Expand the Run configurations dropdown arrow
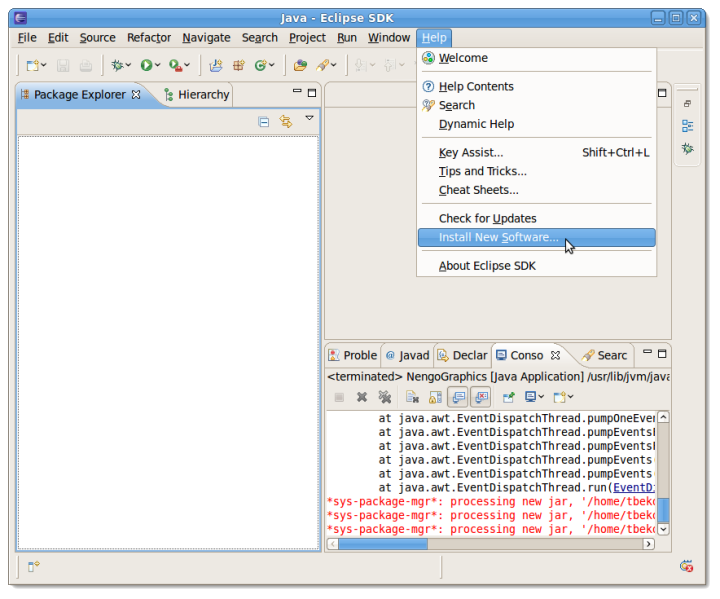Screen dimensions: 720x599 pyautogui.click(x=158, y=65)
